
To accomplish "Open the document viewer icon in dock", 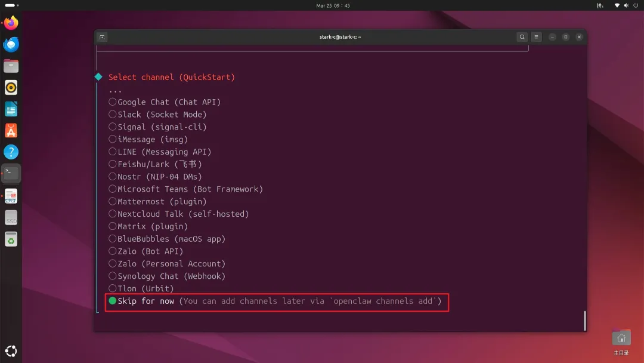I will 11,196.
